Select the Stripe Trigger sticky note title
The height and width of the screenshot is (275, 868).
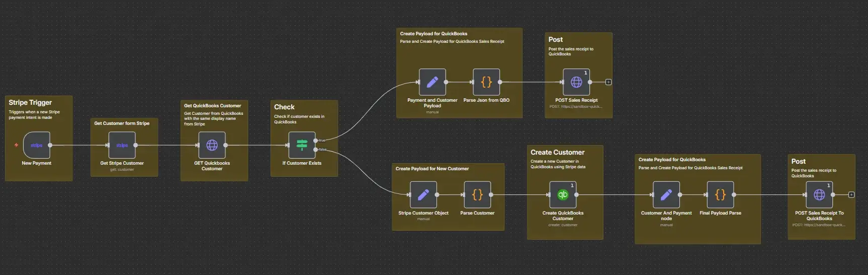coord(30,102)
